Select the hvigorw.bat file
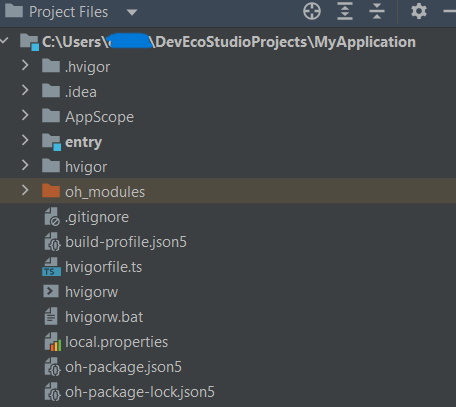This screenshot has height=407, width=456. (104, 317)
